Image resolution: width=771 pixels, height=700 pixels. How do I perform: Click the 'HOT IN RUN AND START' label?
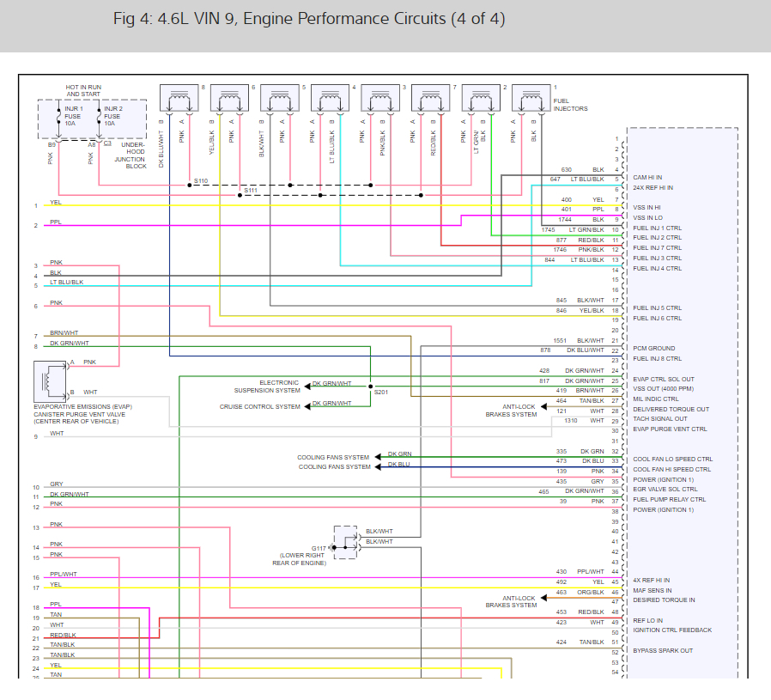pyautogui.click(x=83, y=90)
